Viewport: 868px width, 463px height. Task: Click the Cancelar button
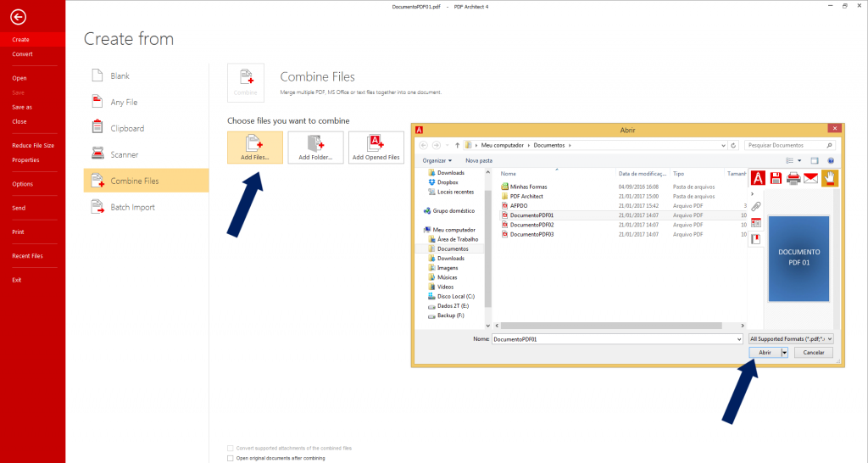click(813, 352)
